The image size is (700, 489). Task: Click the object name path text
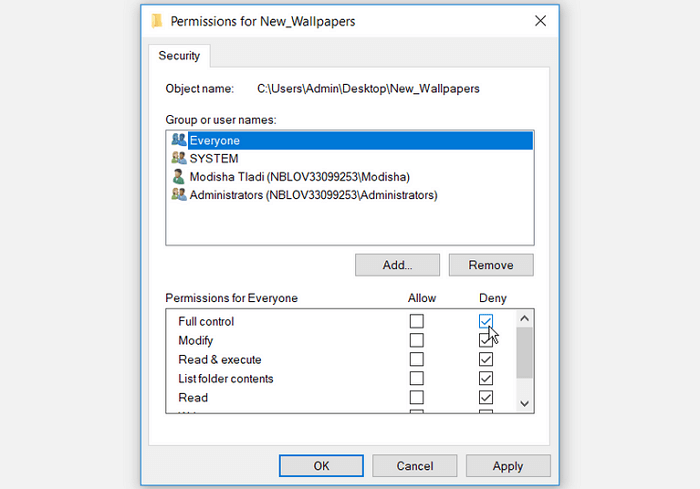tap(368, 88)
